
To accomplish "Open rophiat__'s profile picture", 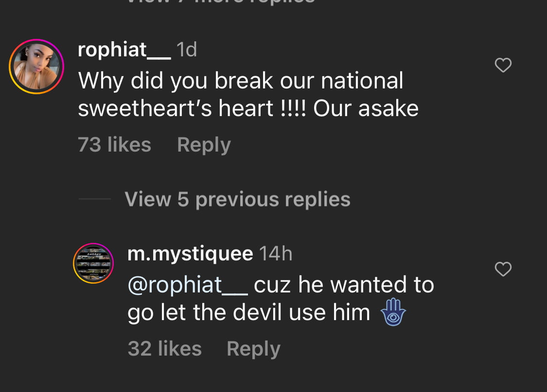I will coord(36,66).
